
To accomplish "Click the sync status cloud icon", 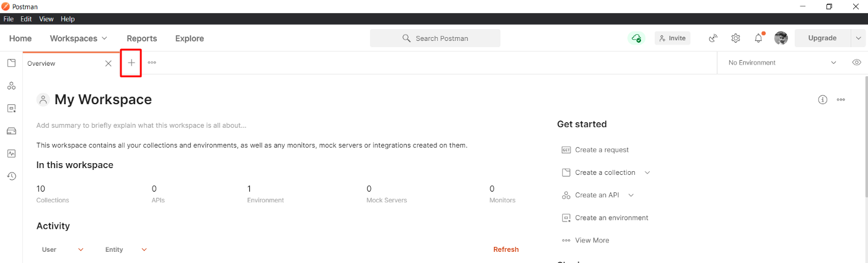I will pos(636,38).
